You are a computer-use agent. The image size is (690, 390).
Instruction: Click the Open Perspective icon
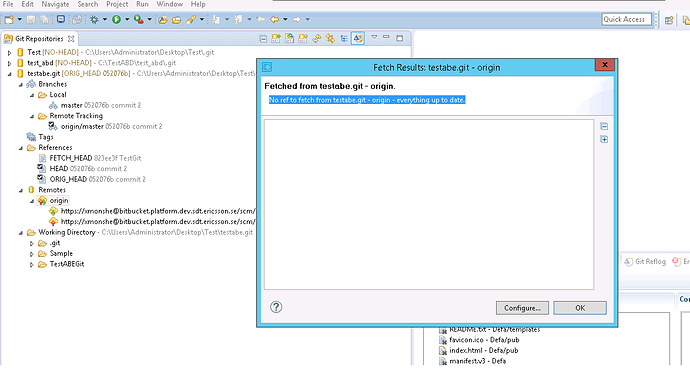(x=669, y=20)
